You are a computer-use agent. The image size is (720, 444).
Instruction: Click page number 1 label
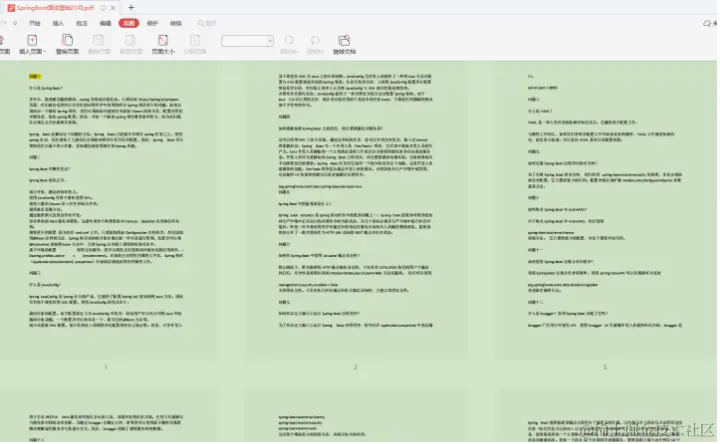[x=106, y=367]
